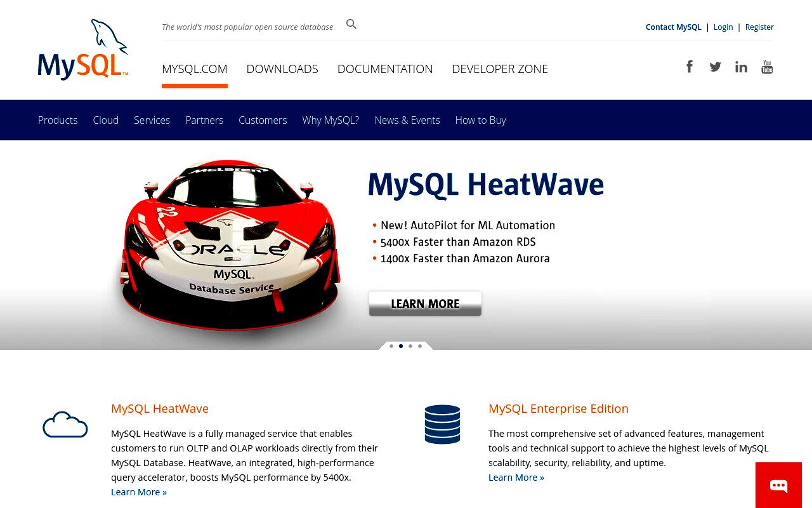This screenshot has width=812, height=508.
Task: Click the Register link
Action: pos(759,27)
